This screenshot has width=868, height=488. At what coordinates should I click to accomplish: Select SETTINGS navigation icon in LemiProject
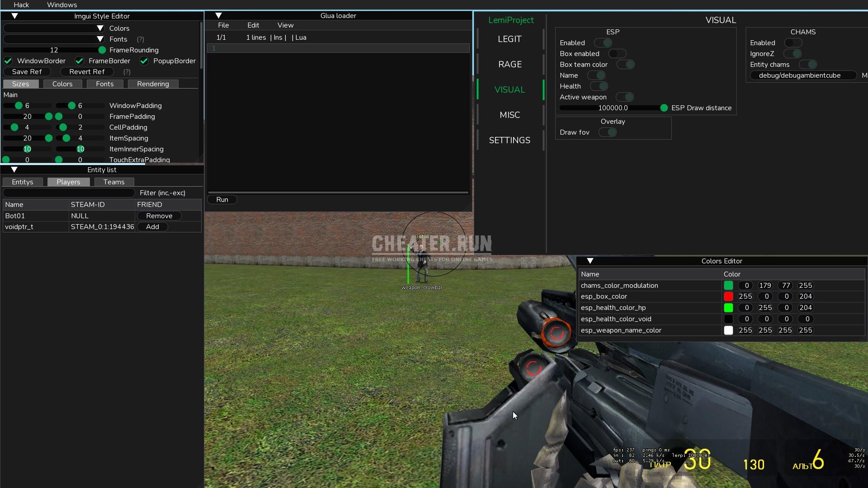click(509, 140)
